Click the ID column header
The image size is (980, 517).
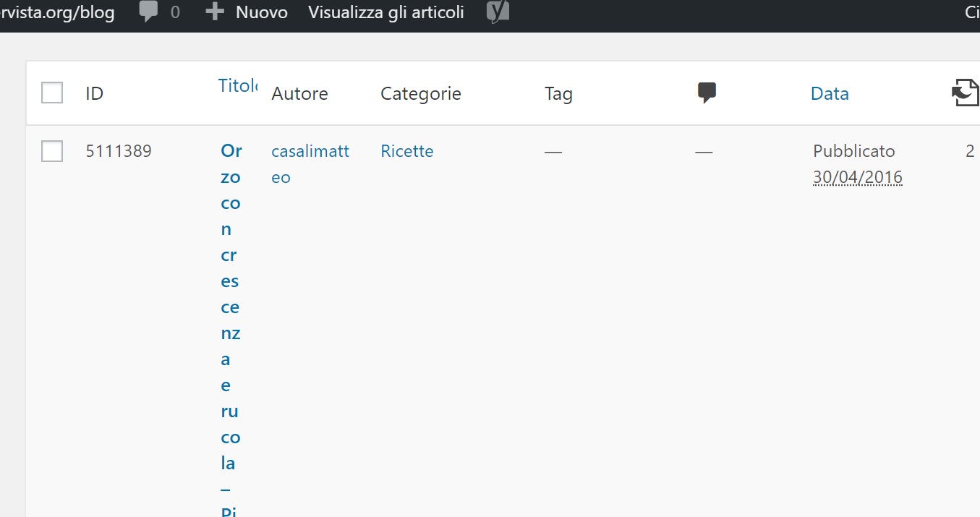click(x=94, y=93)
